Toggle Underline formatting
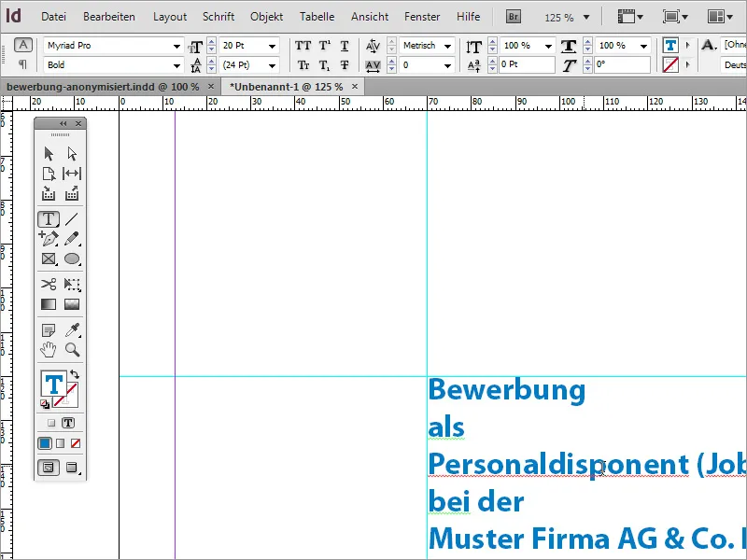Image resolution: width=747 pixels, height=560 pixels. coord(345,46)
